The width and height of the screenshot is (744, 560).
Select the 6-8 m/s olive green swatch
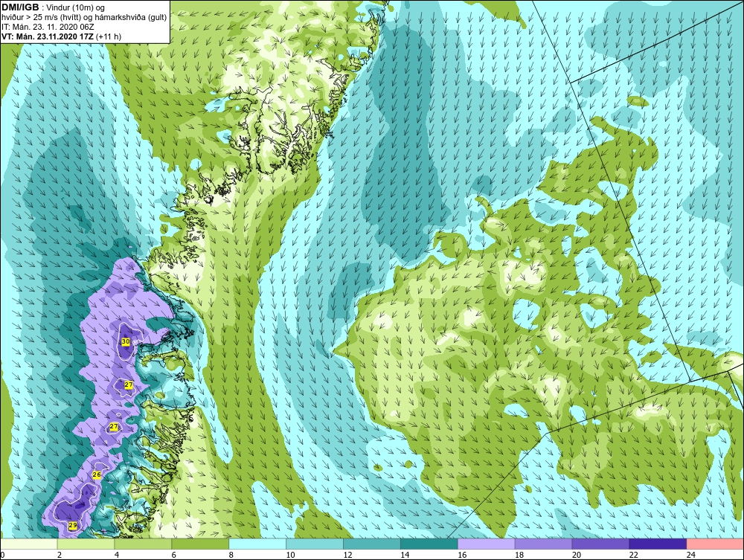pos(200,544)
